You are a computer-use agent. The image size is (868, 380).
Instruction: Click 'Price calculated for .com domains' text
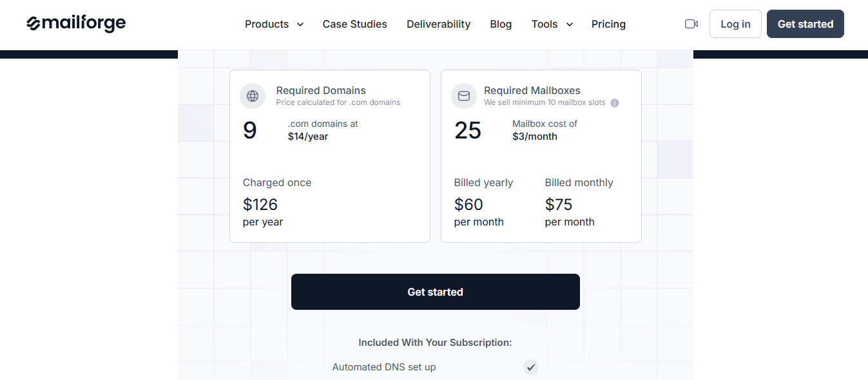pyautogui.click(x=338, y=102)
